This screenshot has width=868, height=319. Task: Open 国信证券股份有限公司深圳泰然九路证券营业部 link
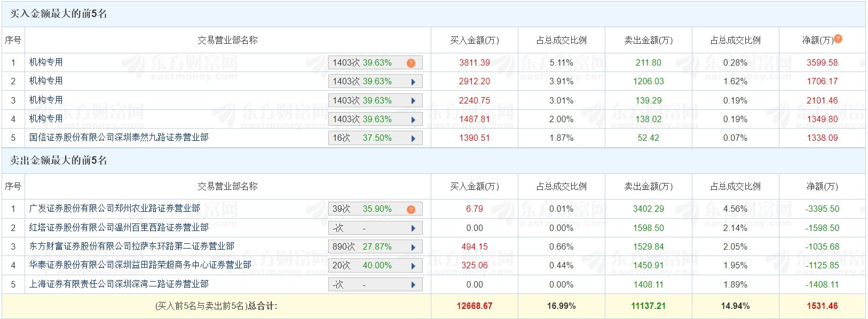click(119, 138)
